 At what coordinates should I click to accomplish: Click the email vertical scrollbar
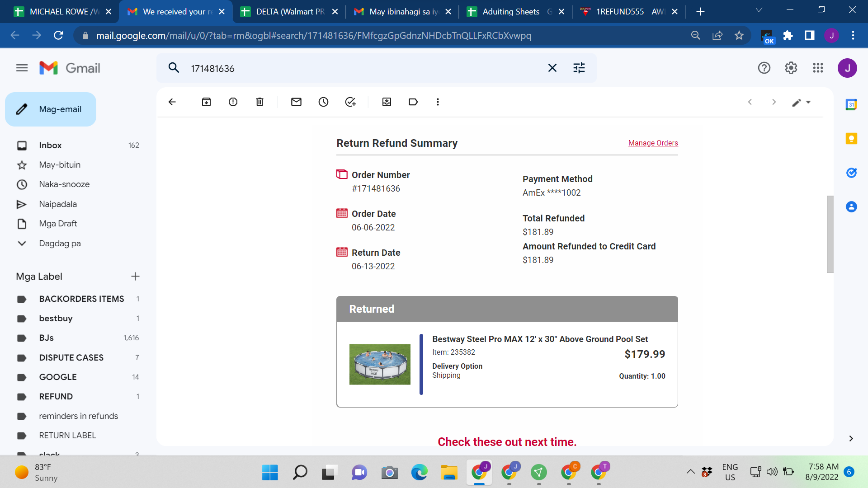(830, 234)
